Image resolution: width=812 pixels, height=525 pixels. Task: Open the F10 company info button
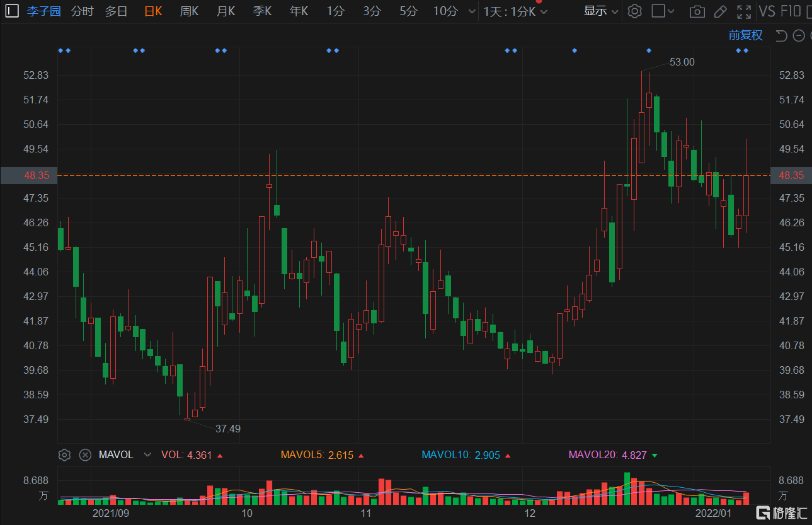click(791, 11)
